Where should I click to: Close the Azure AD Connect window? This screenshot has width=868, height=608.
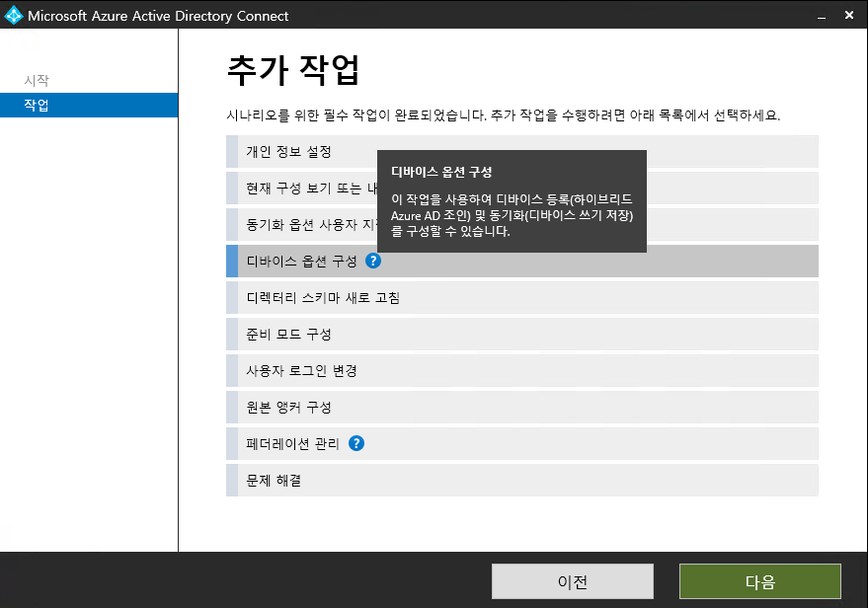(849, 15)
